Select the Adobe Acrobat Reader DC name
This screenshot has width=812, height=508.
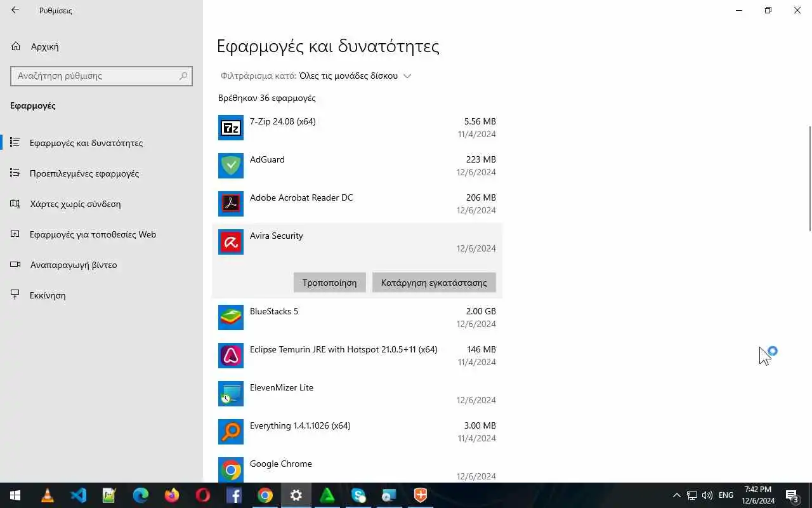(x=301, y=197)
